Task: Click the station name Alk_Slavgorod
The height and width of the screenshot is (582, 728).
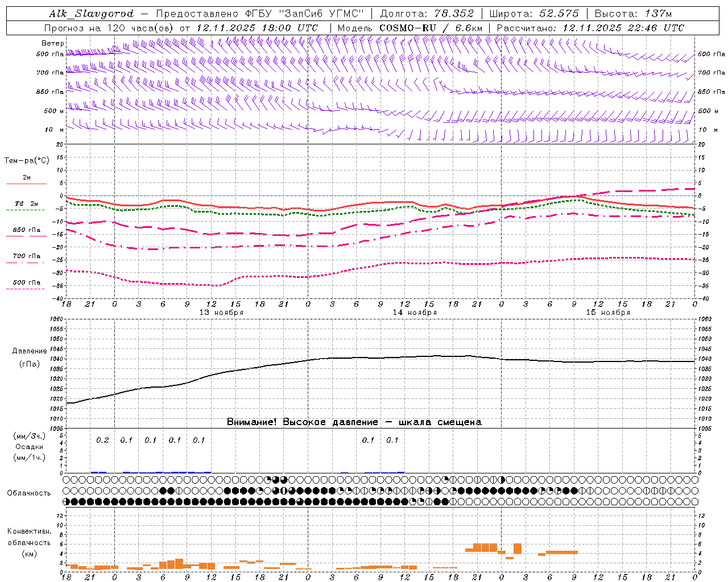Action: coord(91,14)
